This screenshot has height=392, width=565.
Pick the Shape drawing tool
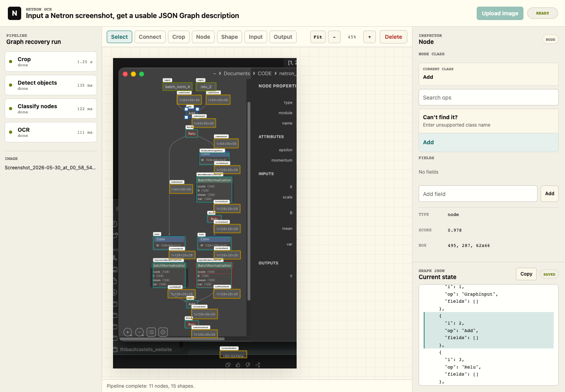[230, 37]
